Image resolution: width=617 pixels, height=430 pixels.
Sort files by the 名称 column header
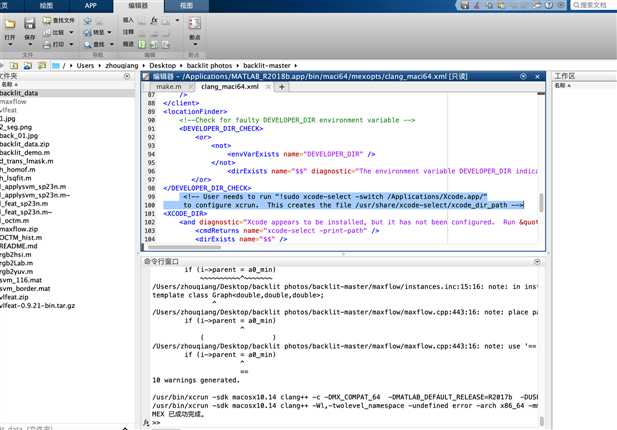pos(9,85)
